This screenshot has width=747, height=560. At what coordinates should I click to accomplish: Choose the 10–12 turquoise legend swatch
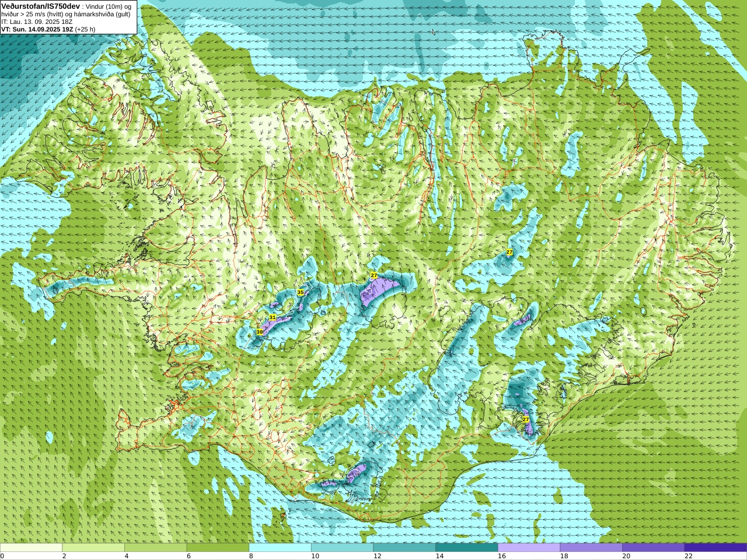(342, 548)
